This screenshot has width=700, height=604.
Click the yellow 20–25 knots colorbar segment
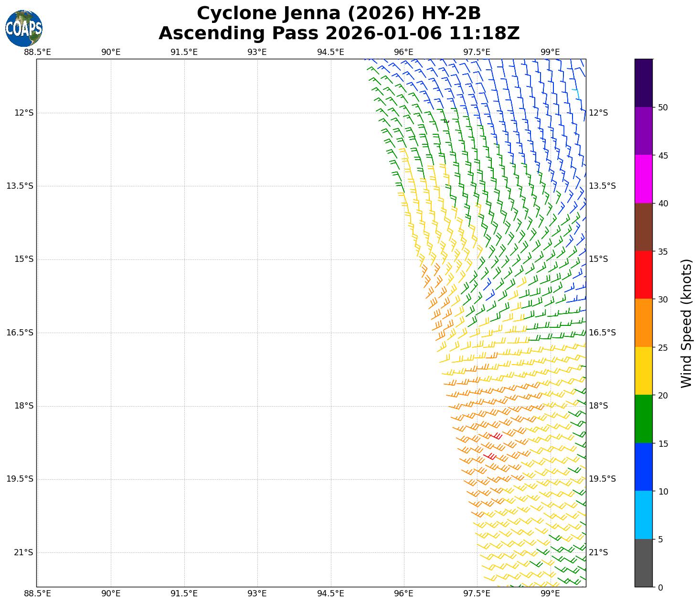pyautogui.click(x=643, y=371)
